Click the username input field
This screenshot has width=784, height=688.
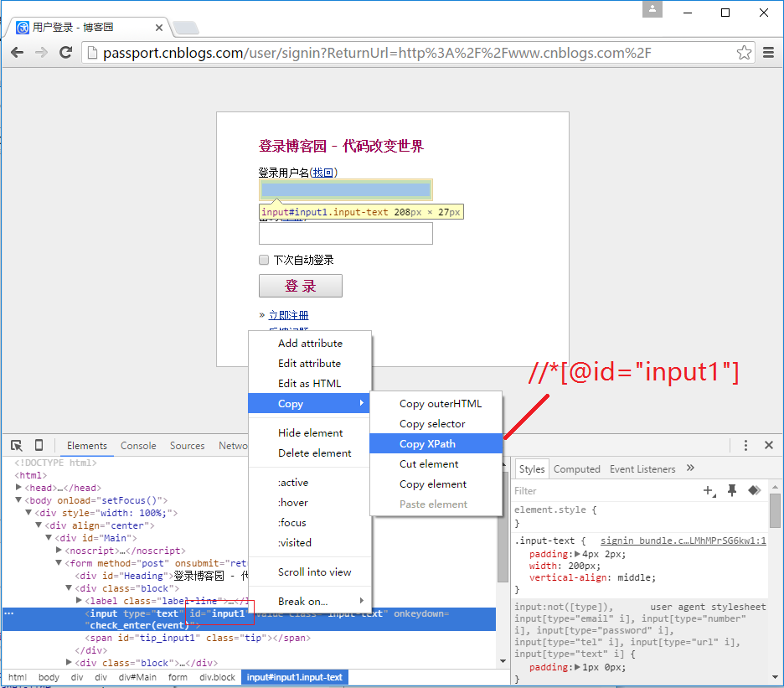point(345,189)
